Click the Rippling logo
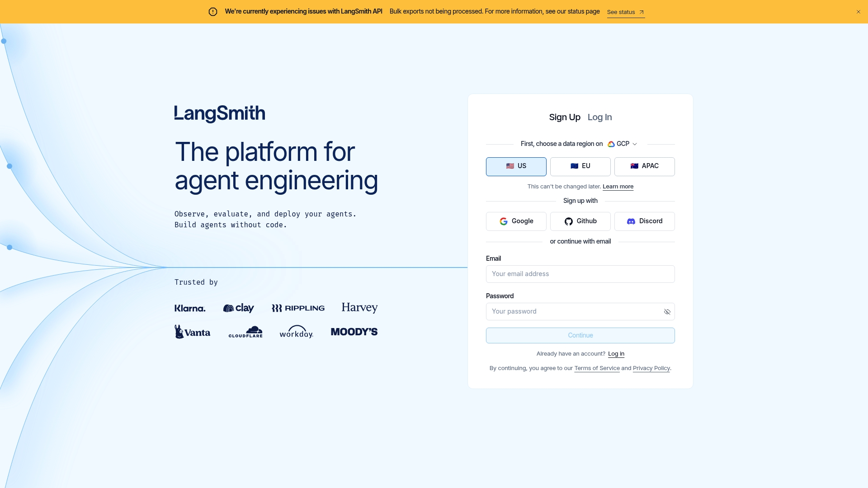Screen dimensions: 868x488 298,308
